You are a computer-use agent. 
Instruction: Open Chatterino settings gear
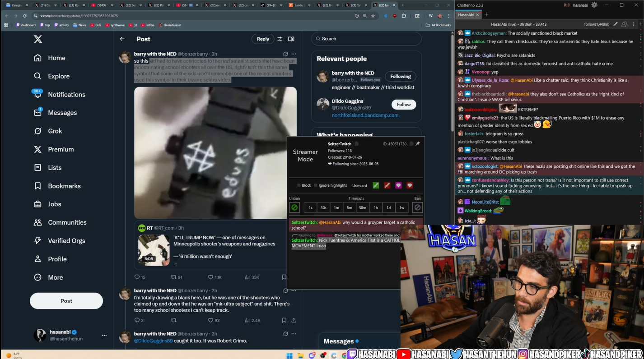coord(594,5)
